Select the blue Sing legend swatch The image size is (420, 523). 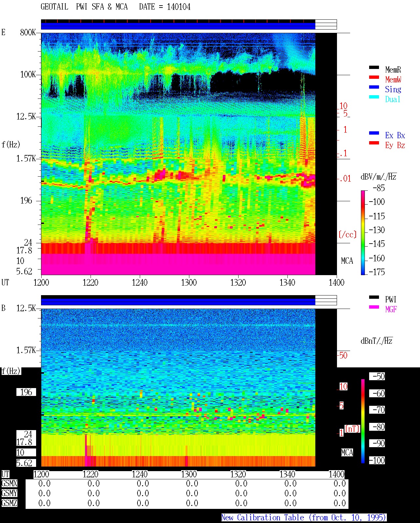[374, 87]
